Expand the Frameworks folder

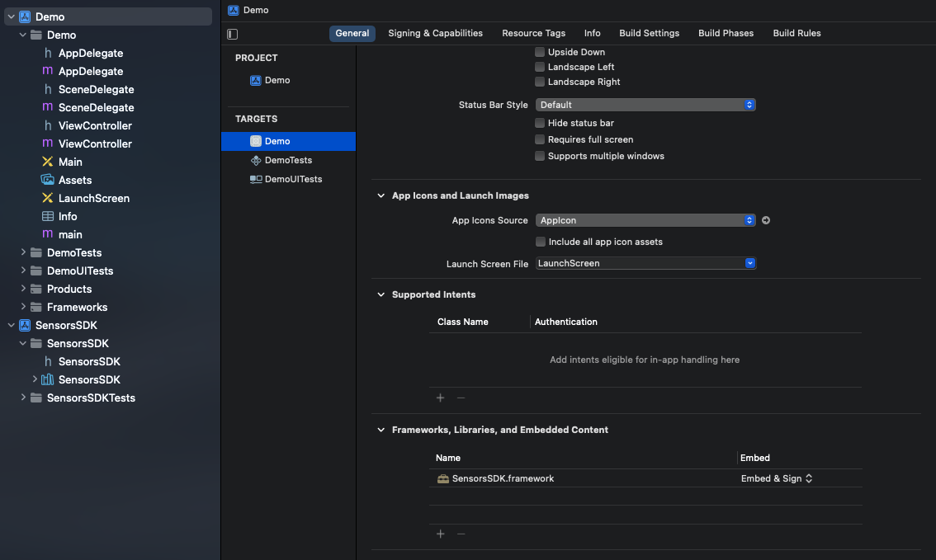click(x=23, y=307)
